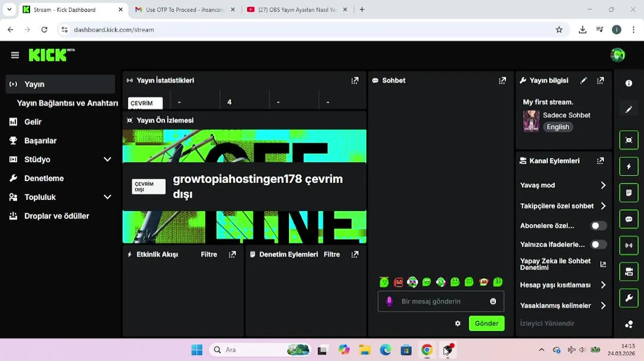
Task: Open the hamburger menu beside the Kick logo
Action: 15,55
